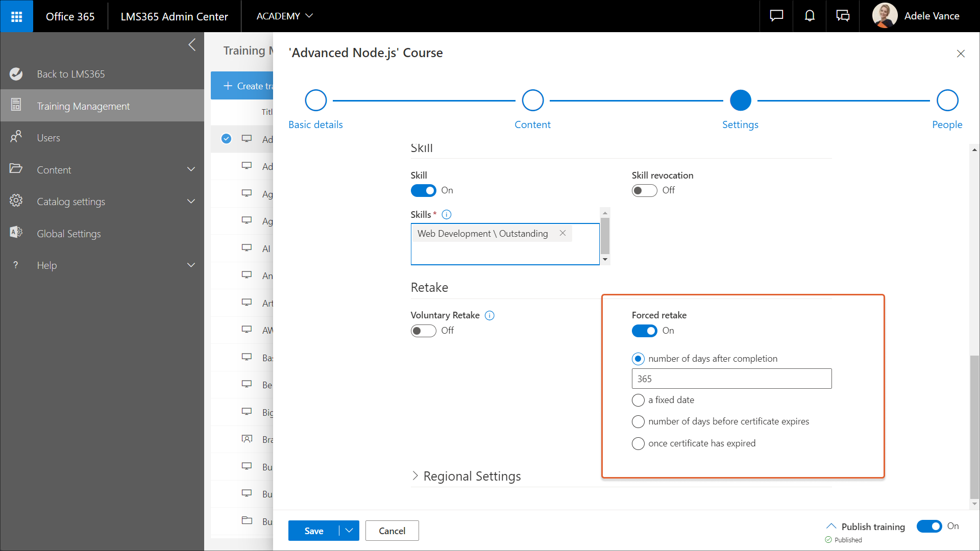Image resolution: width=980 pixels, height=551 pixels.
Task: Select the Users icon in the sidebar
Action: pyautogui.click(x=16, y=137)
